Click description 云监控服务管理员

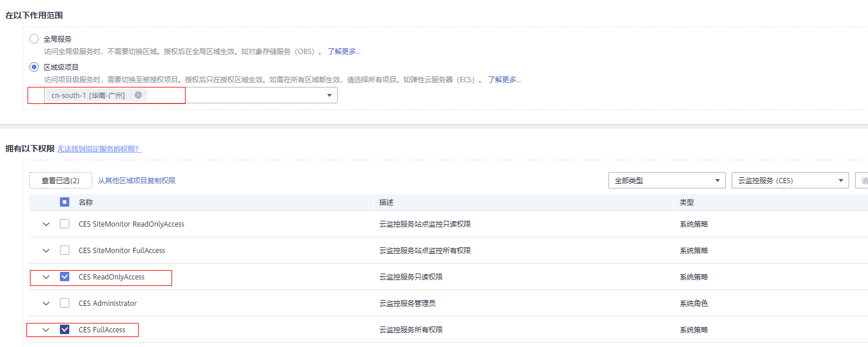pos(408,303)
